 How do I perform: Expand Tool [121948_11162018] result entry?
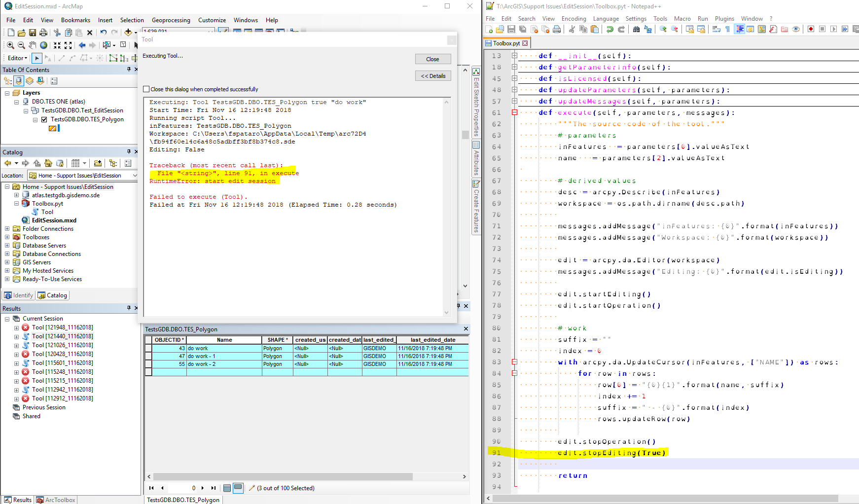point(17,328)
